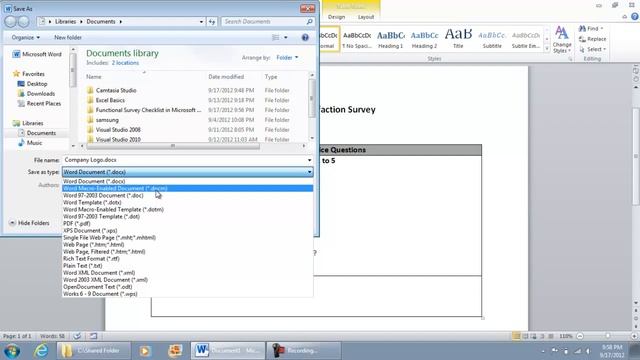Apply Title style in Word
This screenshot has height=360, width=640.
coord(458,39)
